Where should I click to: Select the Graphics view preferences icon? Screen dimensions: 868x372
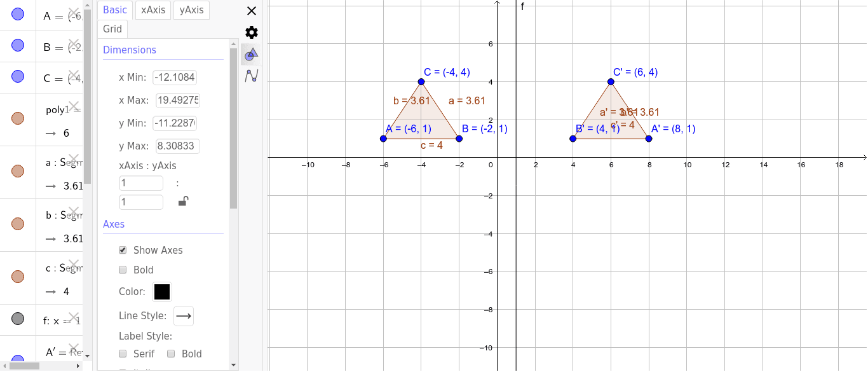point(251,54)
